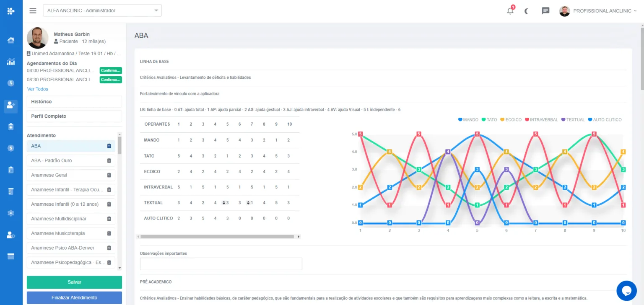The image size is (644, 305).
Task: Toggle MANDO legend series
Action: [x=468, y=120]
